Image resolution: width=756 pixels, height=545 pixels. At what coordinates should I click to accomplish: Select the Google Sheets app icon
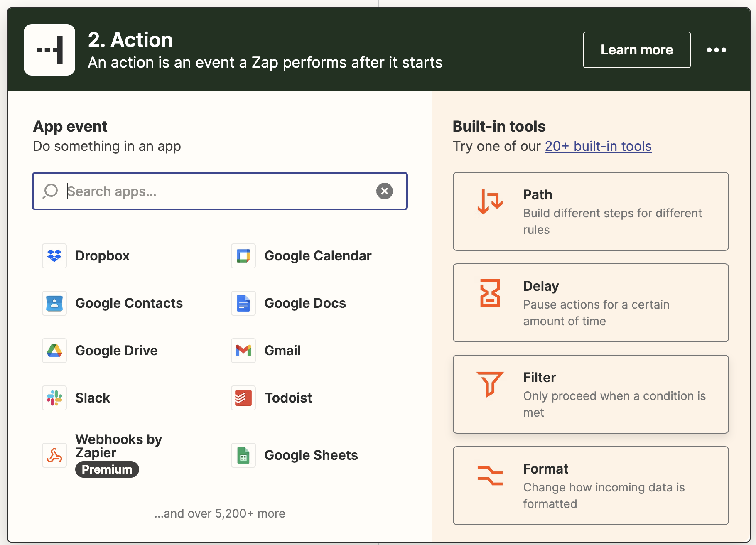tap(243, 455)
